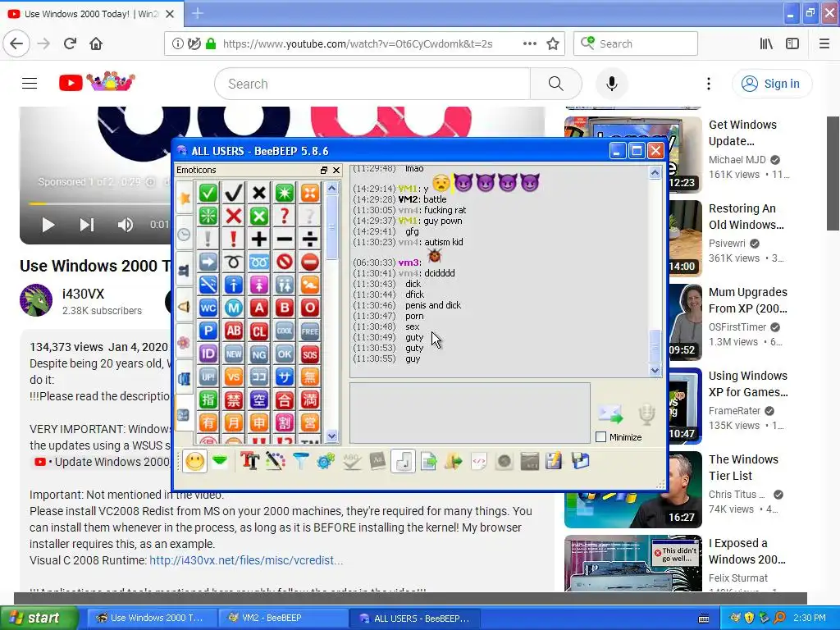Open 'The Windows Tier List' video thumbnail
Screen dimensions: 840x630
(633, 490)
